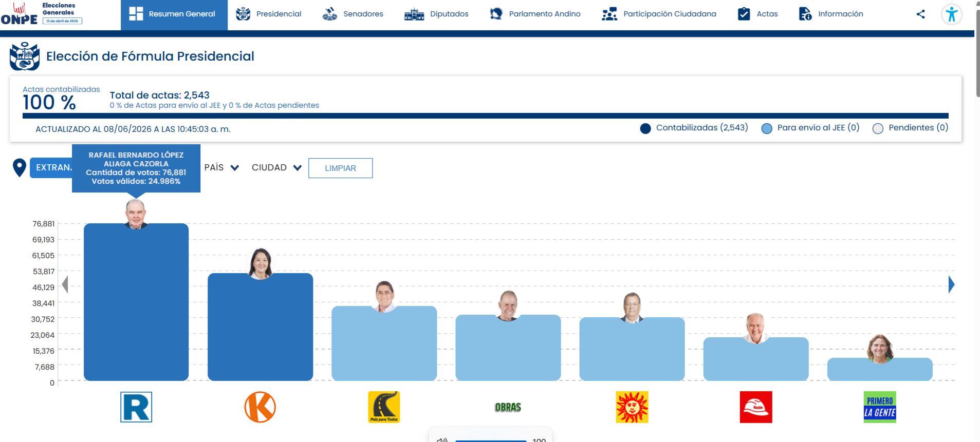Click the Pendientes (0) legend dot
The height and width of the screenshot is (442, 980).
878,128
